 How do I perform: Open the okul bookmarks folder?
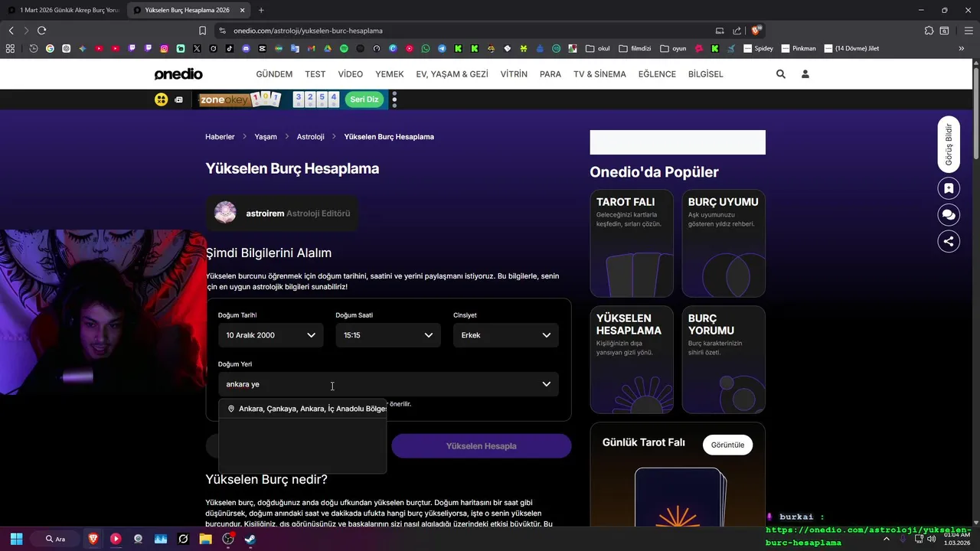[x=597, y=48]
